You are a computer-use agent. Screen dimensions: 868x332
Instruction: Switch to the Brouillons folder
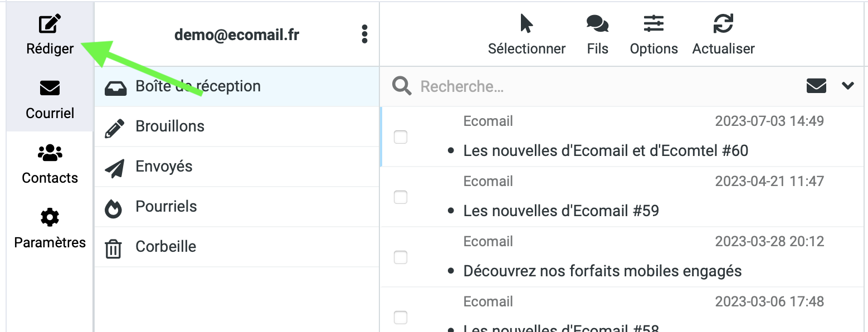pos(170,126)
